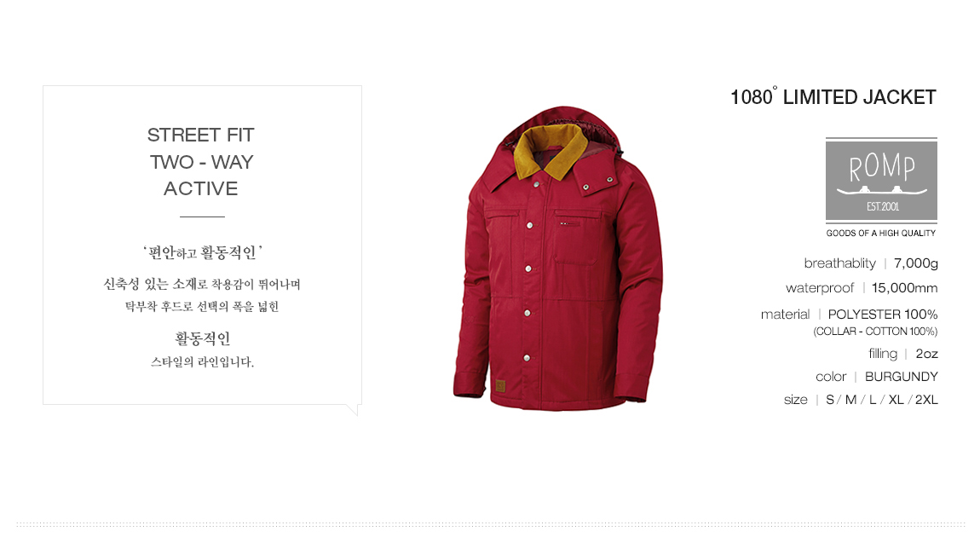Click the POLYESTER 100% material text

coord(883,315)
